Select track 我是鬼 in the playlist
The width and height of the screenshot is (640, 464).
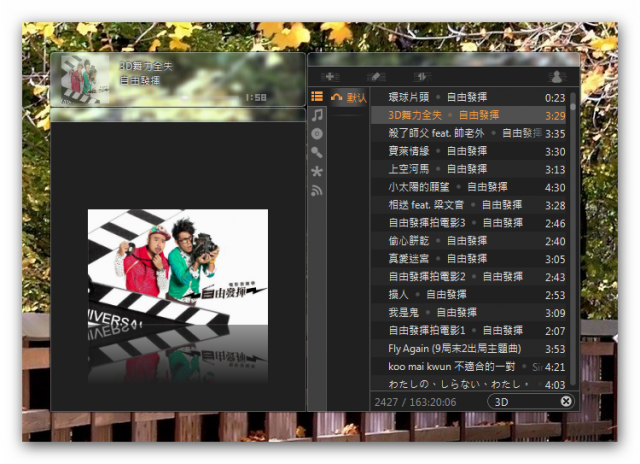point(468,313)
